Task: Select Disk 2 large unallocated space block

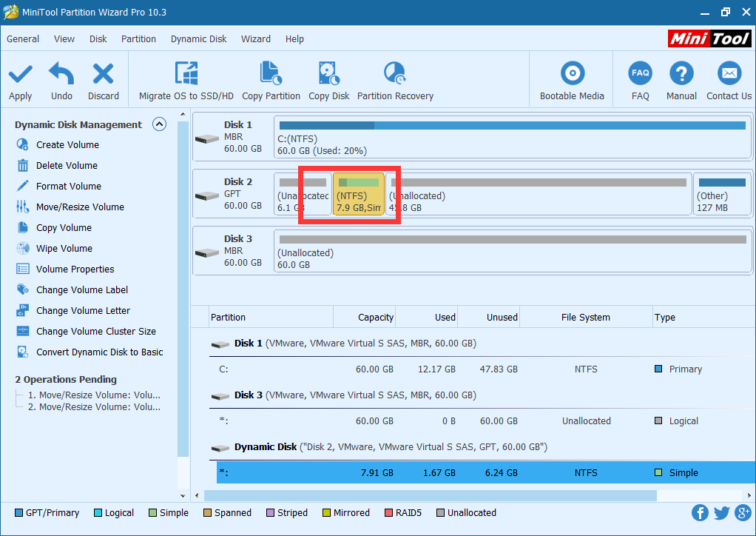Action: [x=539, y=194]
